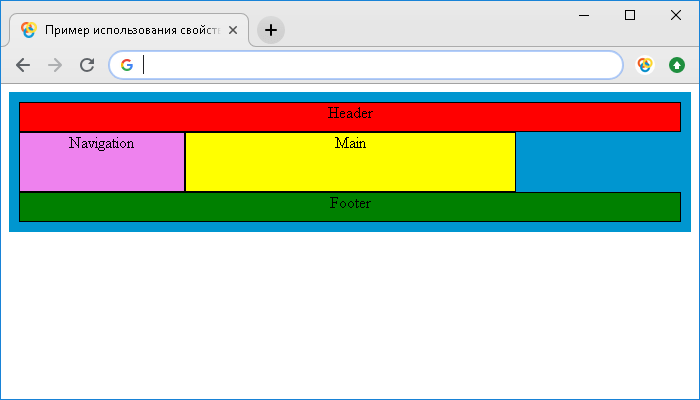Screen dimensions: 700x400
Task: Focus the address bar text field
Action: pos(380,65)
